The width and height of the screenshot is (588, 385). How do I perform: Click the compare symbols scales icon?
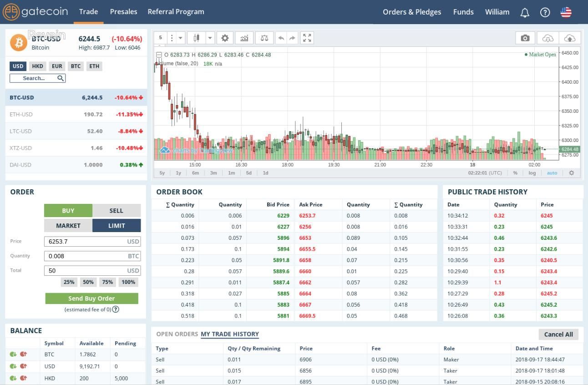tap(264, 38)
